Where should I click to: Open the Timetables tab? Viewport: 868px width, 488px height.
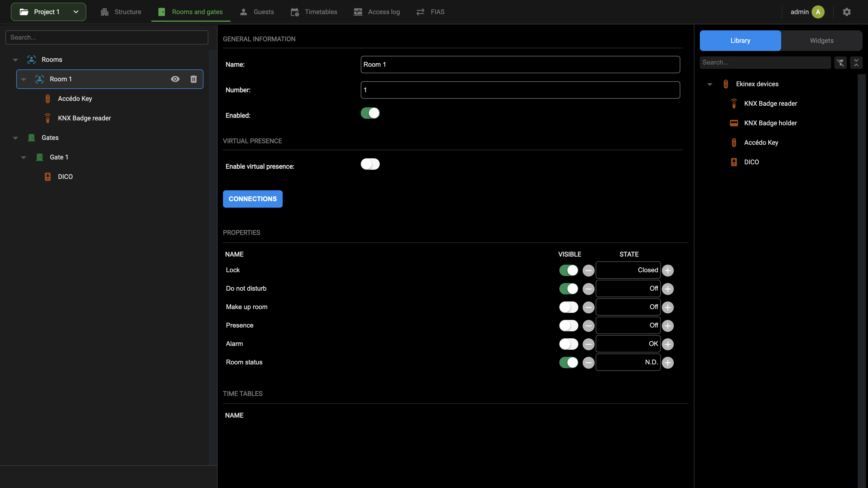tap(314, 12)
